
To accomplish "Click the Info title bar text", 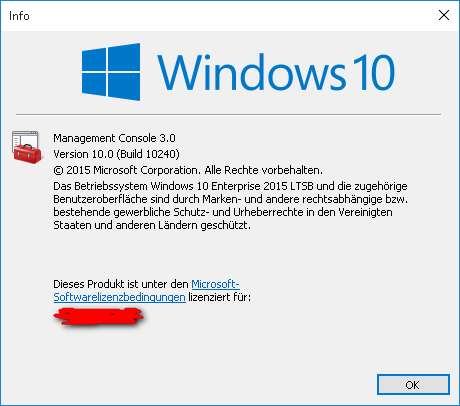I will (19, 16).
